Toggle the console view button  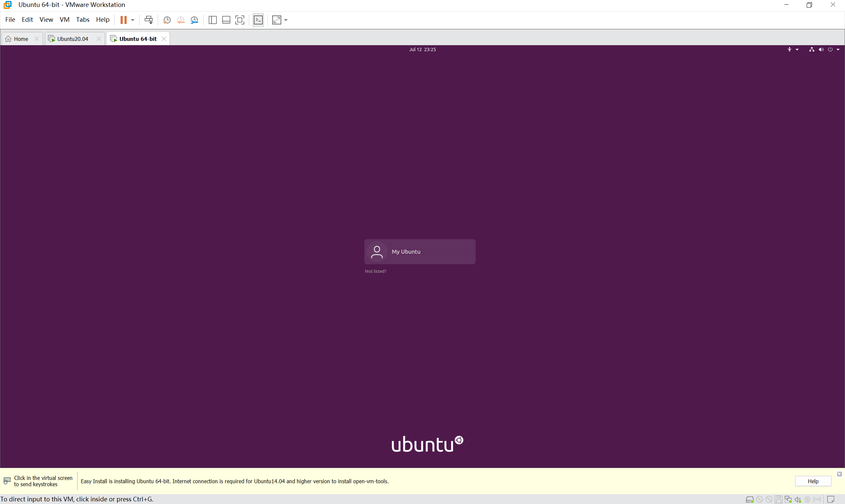258,20
